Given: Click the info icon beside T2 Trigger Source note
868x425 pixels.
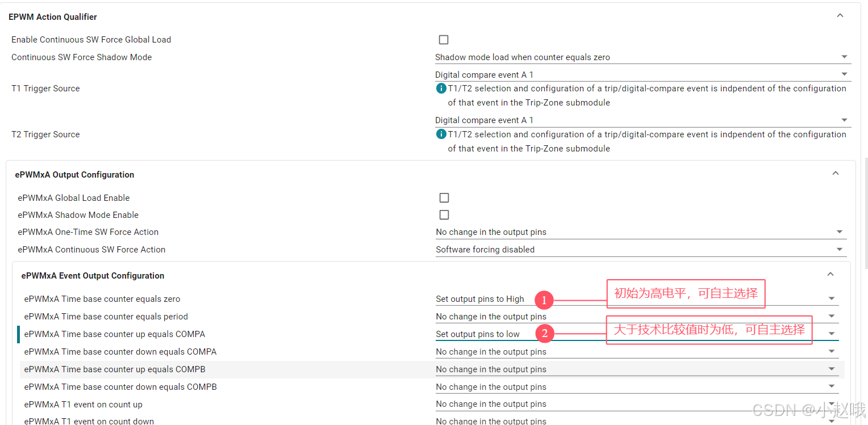Looking at the screenshot, I should pyautogui.click(x=441, y=134).
